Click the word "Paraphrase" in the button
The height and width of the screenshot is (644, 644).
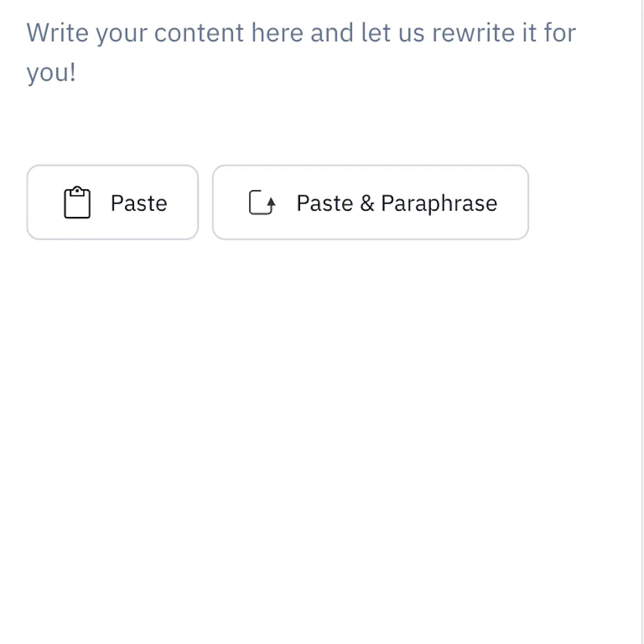pos(439,203)
